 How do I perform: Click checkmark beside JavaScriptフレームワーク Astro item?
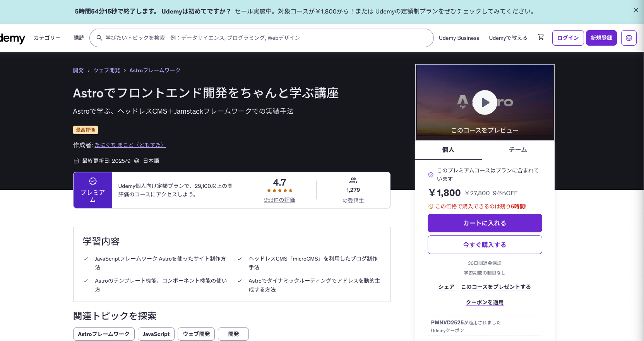86,259
